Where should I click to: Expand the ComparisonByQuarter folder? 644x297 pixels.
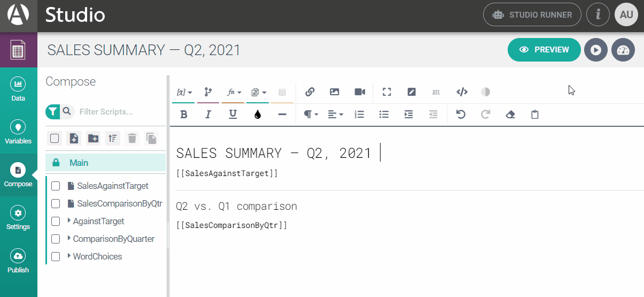[69, 239]
